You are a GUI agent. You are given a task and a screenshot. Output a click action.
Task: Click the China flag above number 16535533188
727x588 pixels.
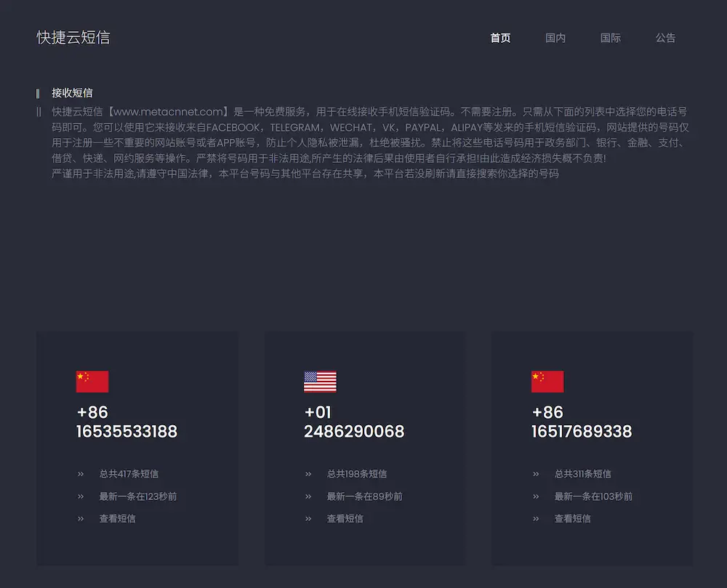92,382
